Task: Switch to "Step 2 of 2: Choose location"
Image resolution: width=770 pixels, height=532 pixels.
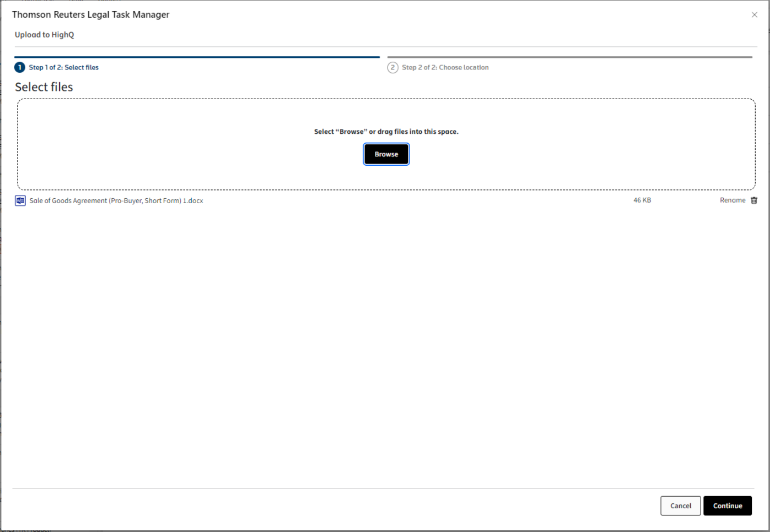Action: pyautogui.click(x=445, y=67)
